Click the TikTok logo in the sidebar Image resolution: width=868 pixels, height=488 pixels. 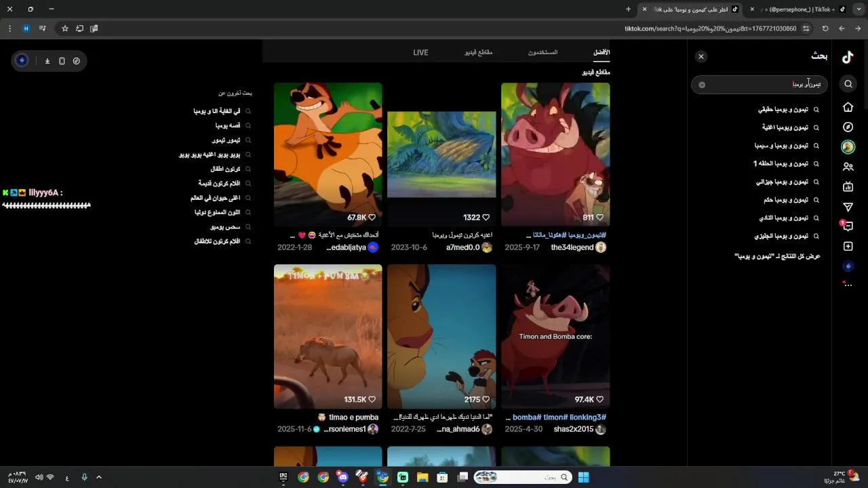848,58
